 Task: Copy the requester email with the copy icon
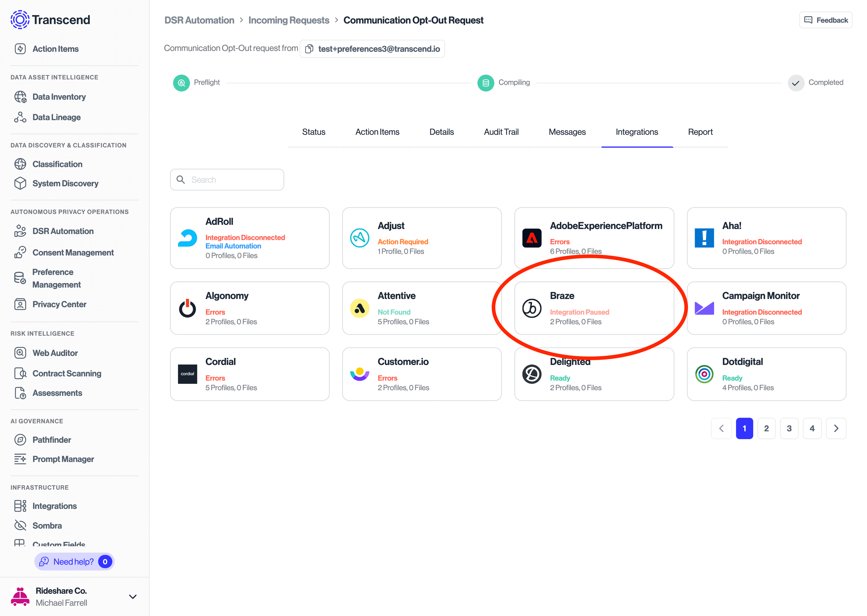[309, 48]
